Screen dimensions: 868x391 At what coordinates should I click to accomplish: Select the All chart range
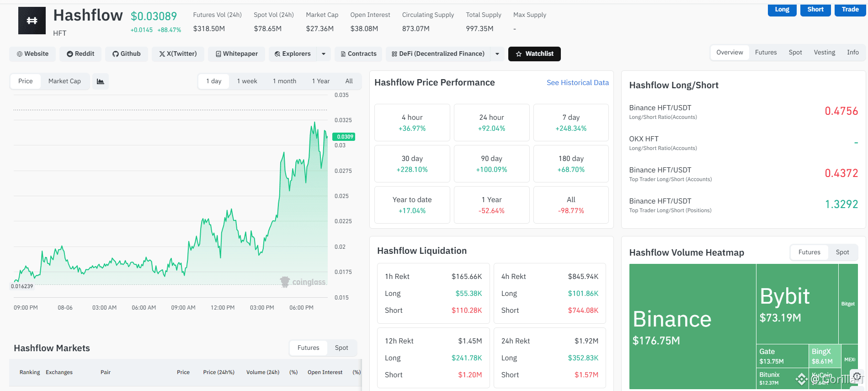coord(349,81)
